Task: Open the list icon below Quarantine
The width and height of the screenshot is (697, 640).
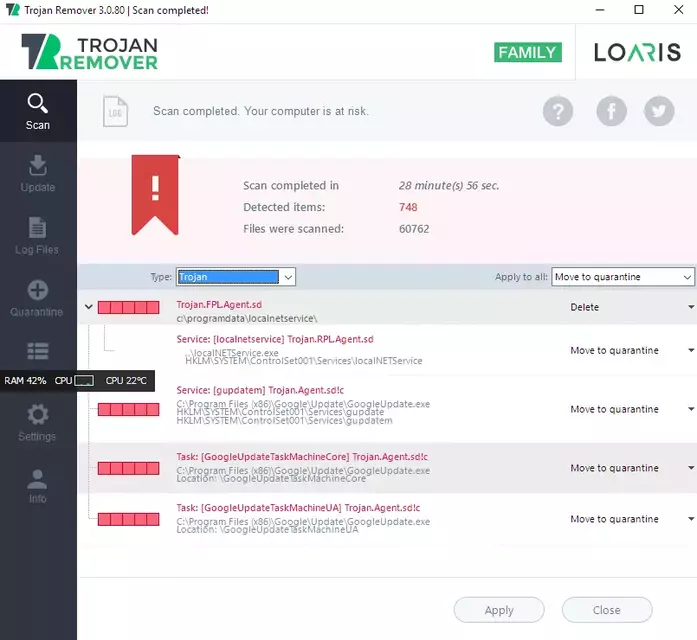Action: coord(38,351)
